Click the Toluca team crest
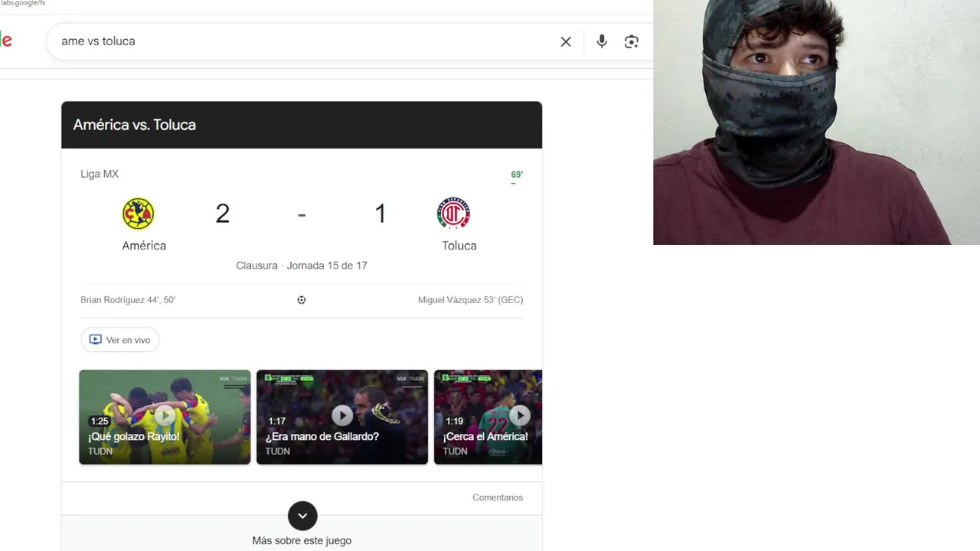 (x=453, y=214)
